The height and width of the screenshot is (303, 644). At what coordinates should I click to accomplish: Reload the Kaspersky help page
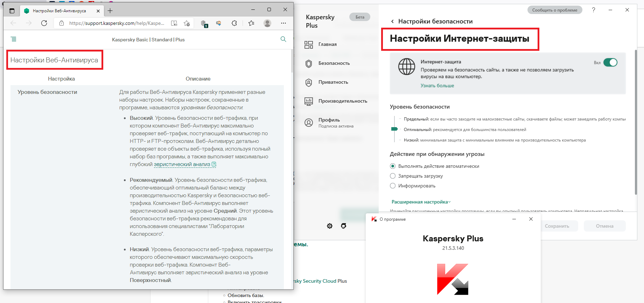[44, 23]
